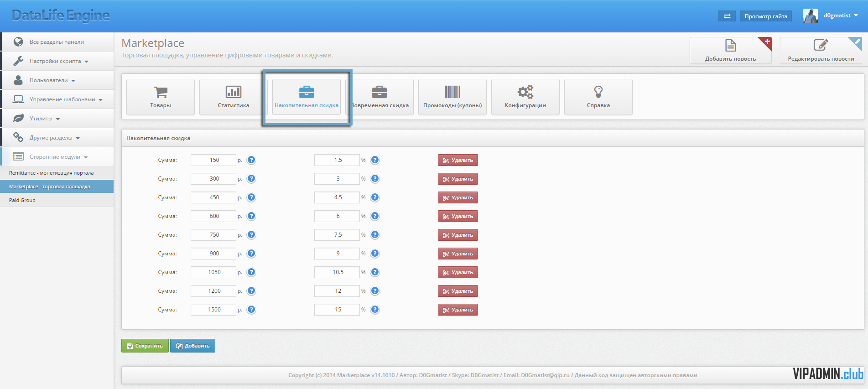The width and height of the screenshot is (868, 389).
Task: Click the d0gmatist user avatar
Action: pyautogui.click(x=811, y=16)
